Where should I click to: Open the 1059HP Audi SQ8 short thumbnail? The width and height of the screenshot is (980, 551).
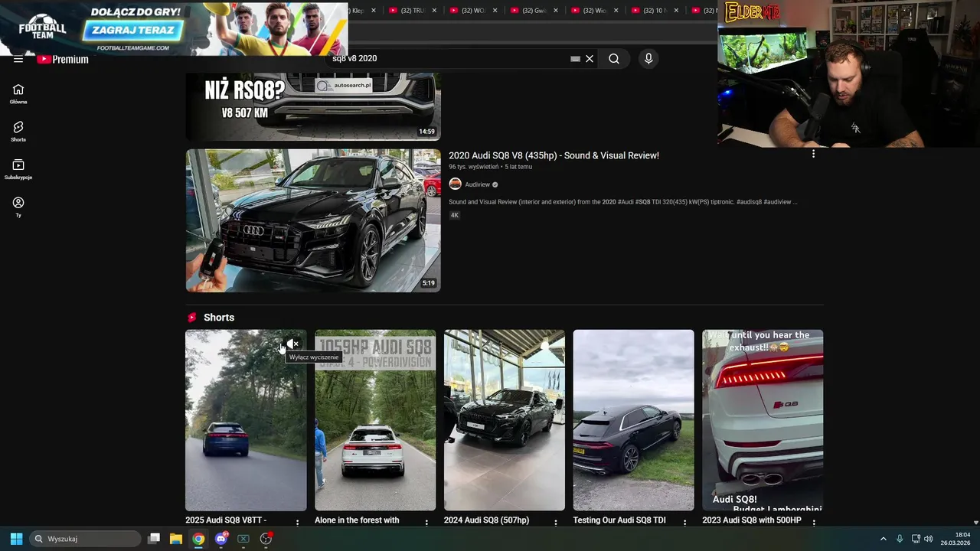375,420
